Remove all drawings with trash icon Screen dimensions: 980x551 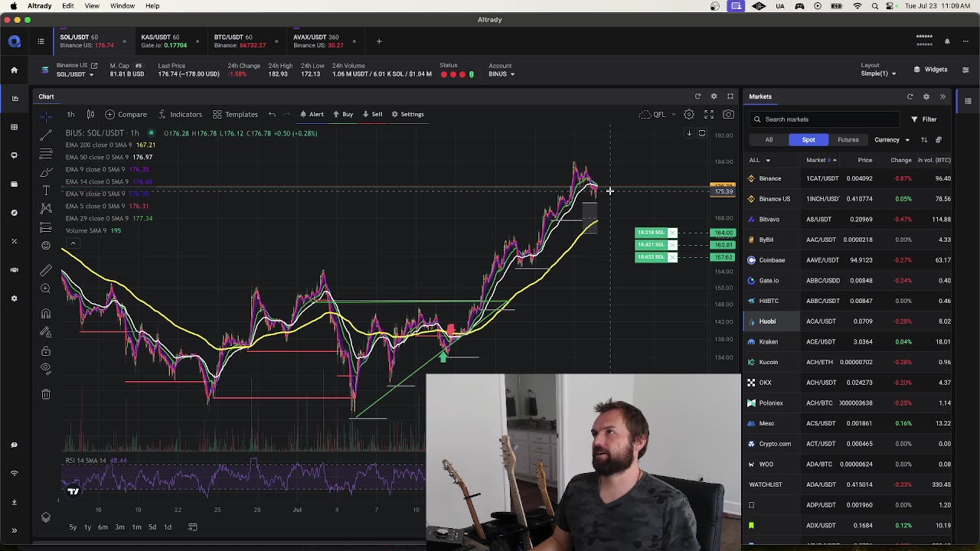pyautogui.click(x=46, y=394)
